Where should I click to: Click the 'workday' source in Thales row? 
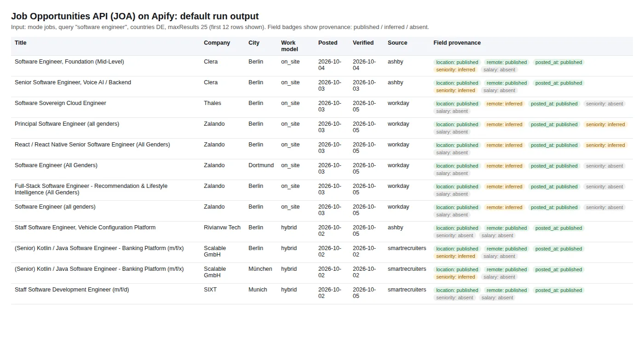(x=398, y=103)
